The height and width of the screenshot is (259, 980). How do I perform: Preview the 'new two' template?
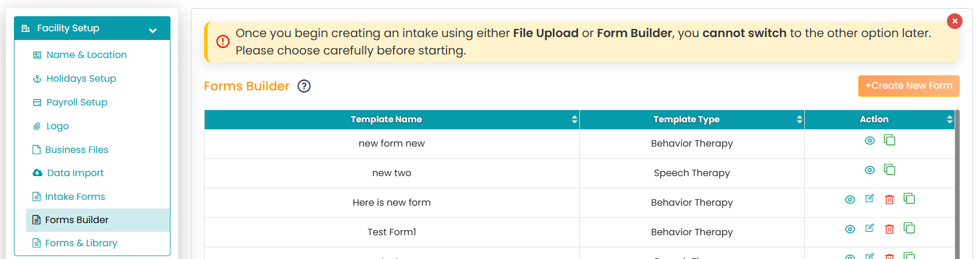point(870,170)
